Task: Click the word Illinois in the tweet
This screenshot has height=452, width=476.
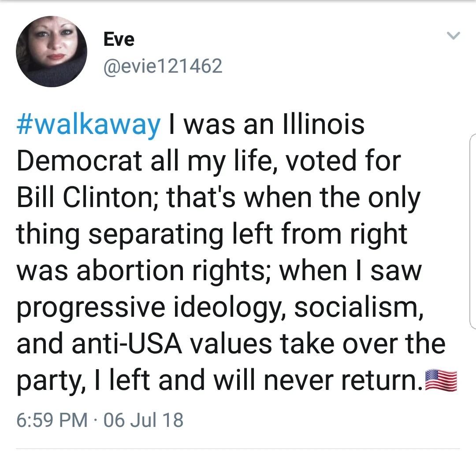Action: 324,124
